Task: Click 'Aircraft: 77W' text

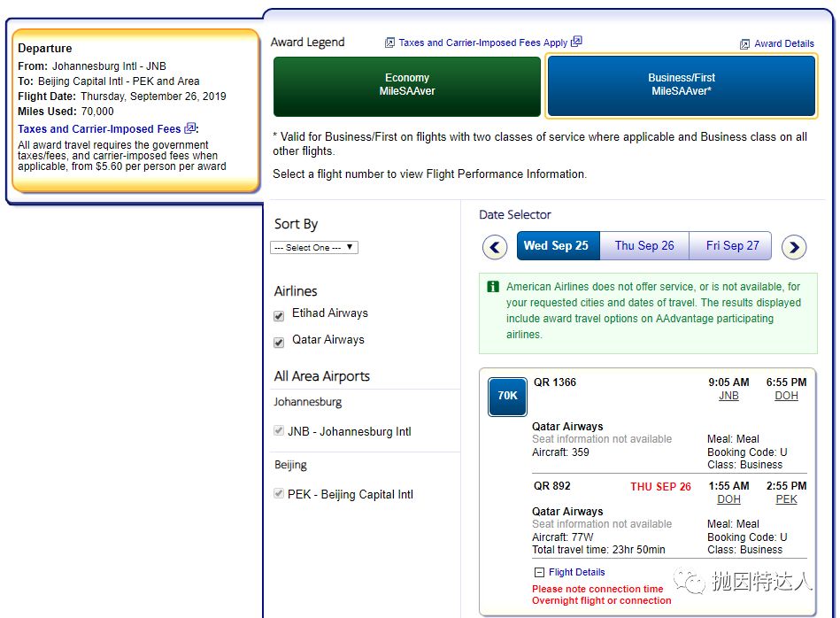Action: tap(562, 537)
